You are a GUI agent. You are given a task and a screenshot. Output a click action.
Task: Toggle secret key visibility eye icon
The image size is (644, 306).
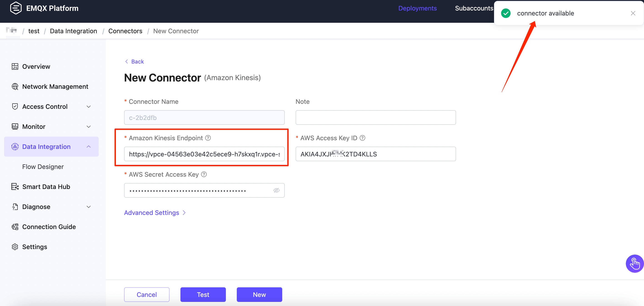point(276,190)
